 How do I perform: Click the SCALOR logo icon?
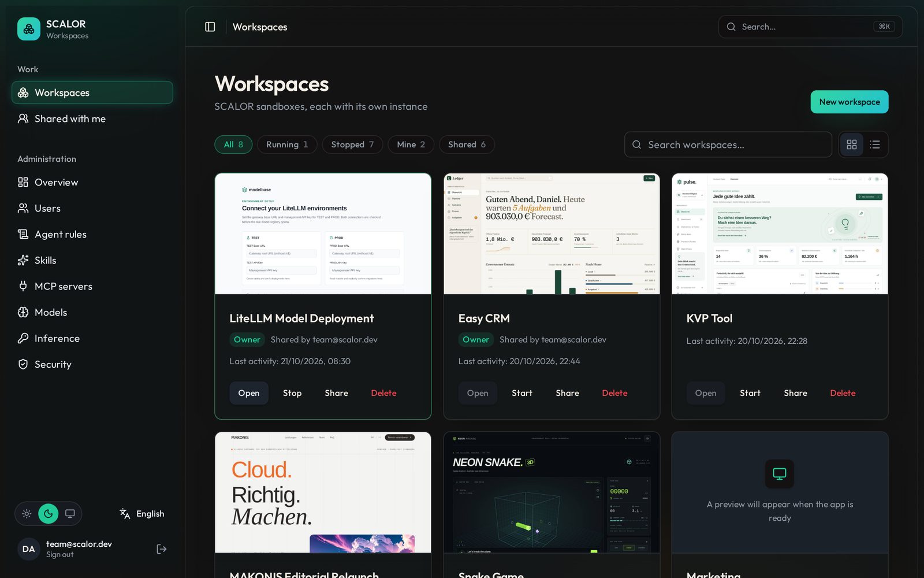click(29, 29)
